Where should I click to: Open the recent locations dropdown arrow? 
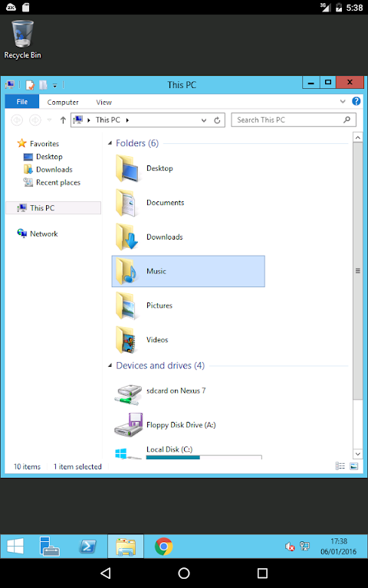click(x=49, y=120)
